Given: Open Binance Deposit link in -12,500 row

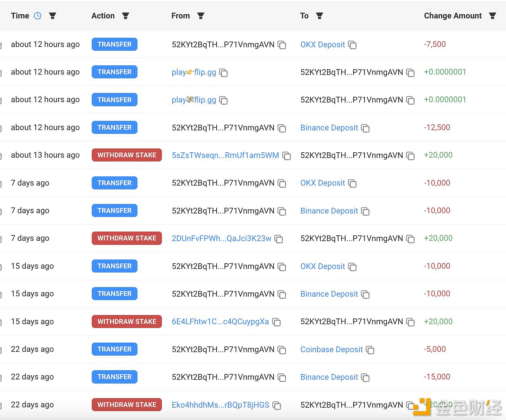Looking at the screenshot, I should [329, 128].
